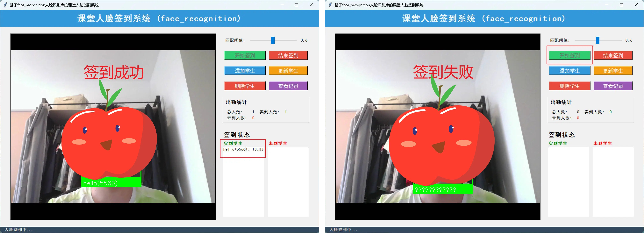This screenshot has width=644, height=233.
Task: Click 签到状态 heading in the left window
Action: coord(237,135)
